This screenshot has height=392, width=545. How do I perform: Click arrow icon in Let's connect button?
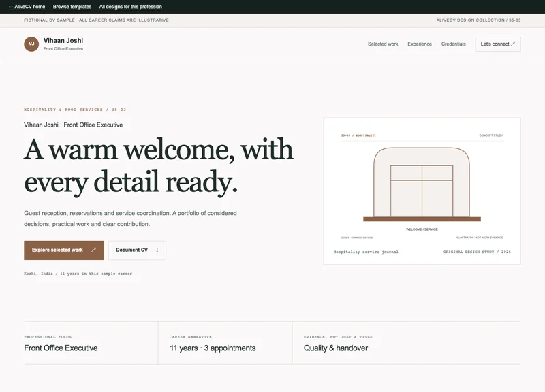pos(513,44)
